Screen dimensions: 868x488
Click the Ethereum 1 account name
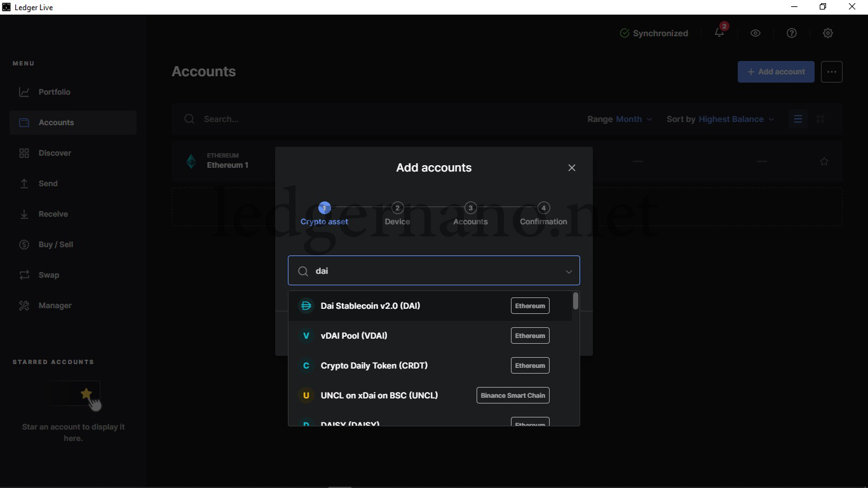[x=227, y=165]
